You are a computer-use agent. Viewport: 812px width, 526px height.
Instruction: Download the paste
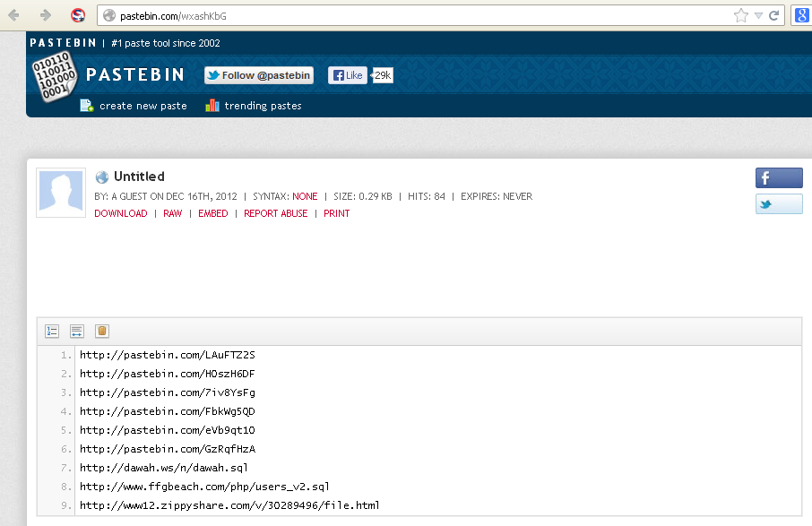tap(121, 213)
